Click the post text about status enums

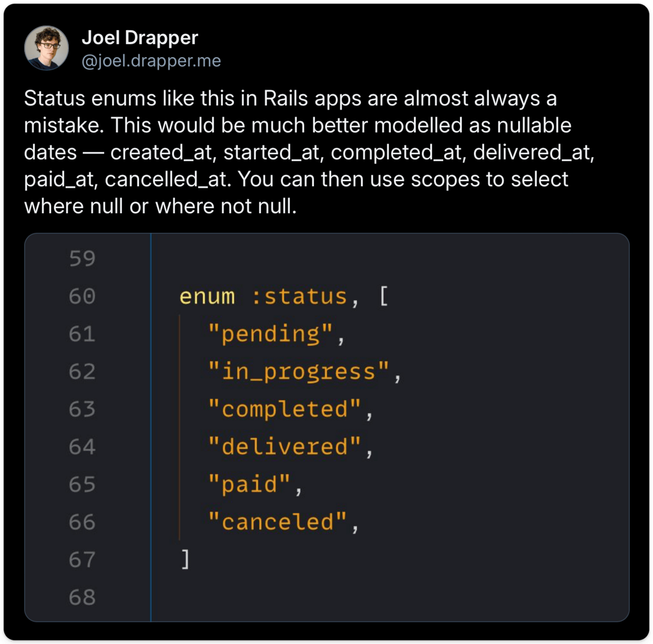click(308, 152)
